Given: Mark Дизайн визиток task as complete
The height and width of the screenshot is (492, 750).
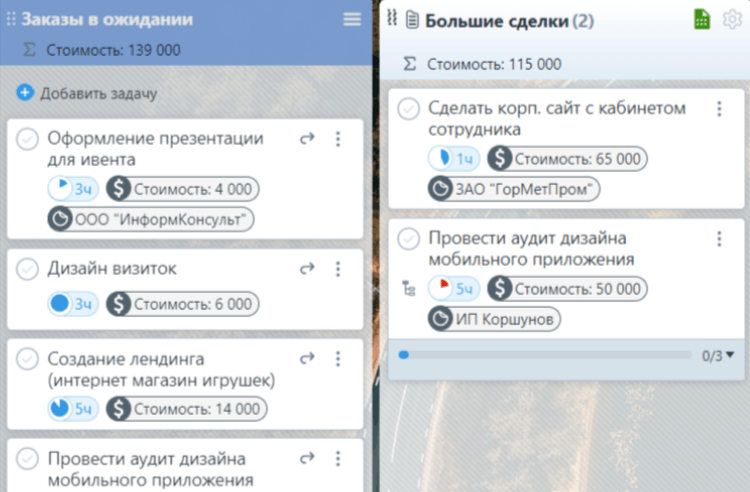Looking at the screenshot, I should [28, 269].
